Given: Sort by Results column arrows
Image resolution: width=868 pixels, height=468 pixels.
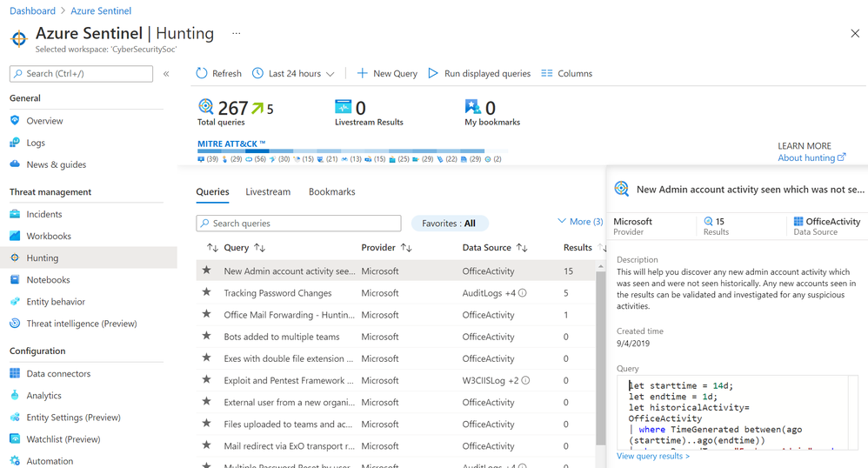Looking at the screenshot, I should click(x=602, y=248).
